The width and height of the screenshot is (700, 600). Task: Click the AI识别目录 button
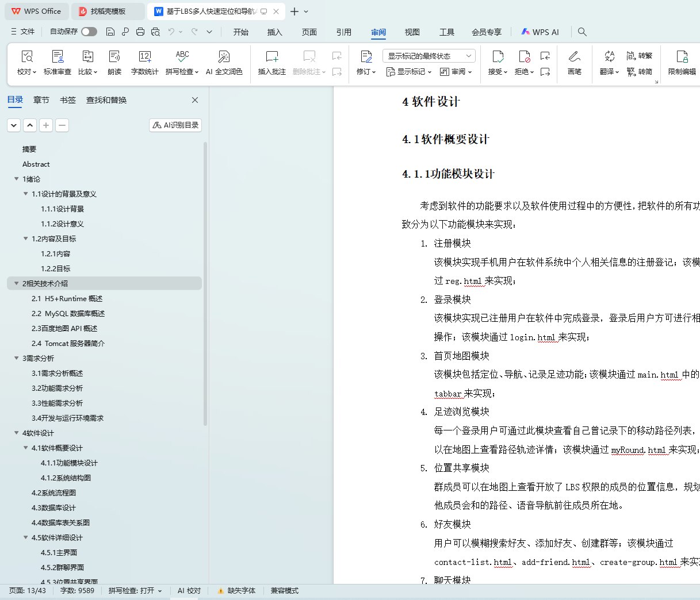coord(175,125)
